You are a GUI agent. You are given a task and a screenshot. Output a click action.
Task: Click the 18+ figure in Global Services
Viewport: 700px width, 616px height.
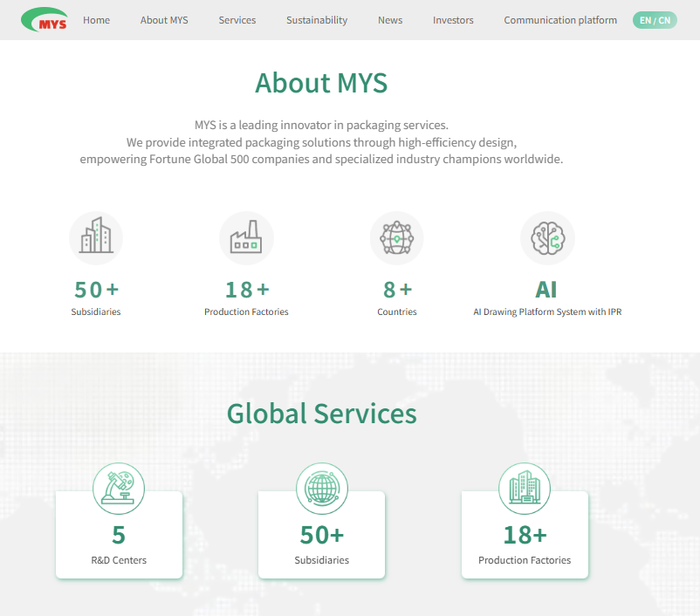(x=525, y=535)
